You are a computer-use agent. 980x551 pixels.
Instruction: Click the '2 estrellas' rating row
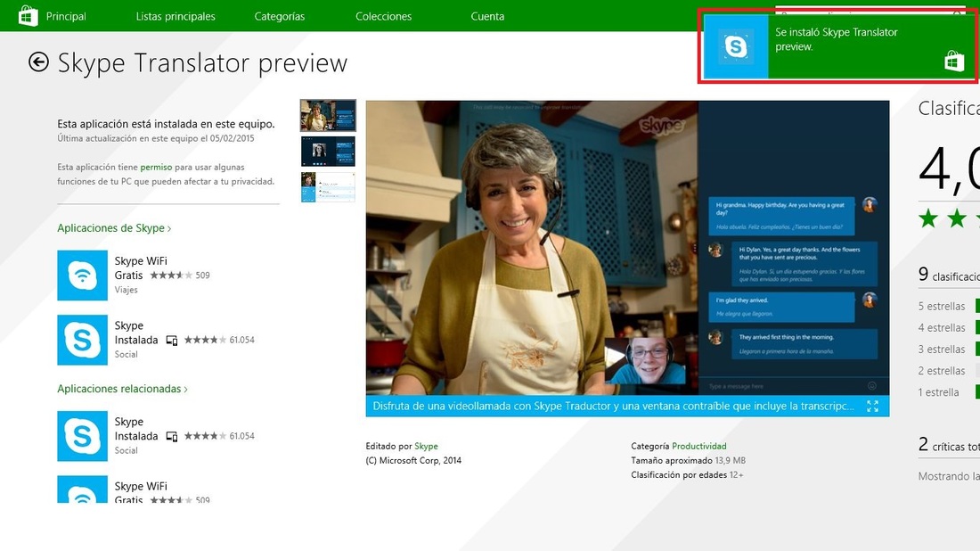pos(948,370)
